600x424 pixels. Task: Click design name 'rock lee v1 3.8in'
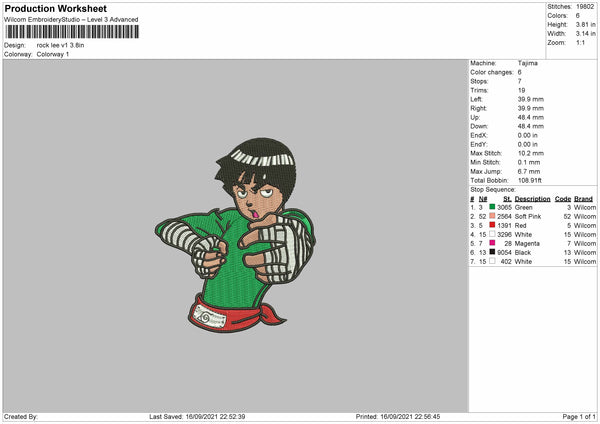click(x=60, y=45)
